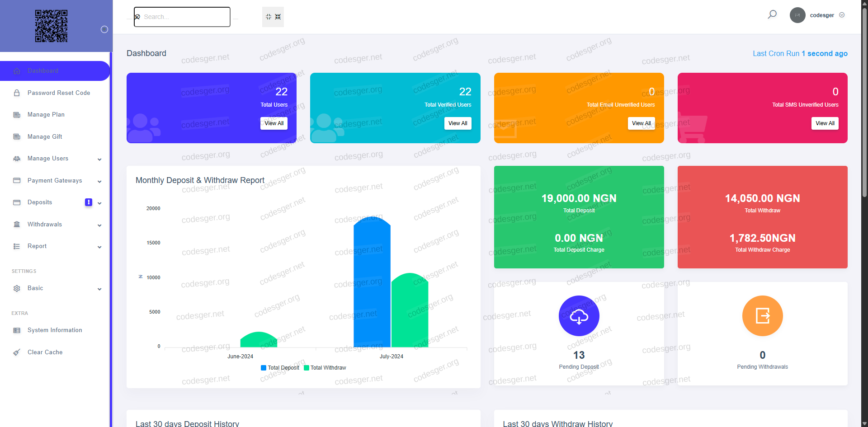Click the fullscreen toggle icon in header
Image resolution: width=868 pixels, height=427 pixels.
(273, 17)
